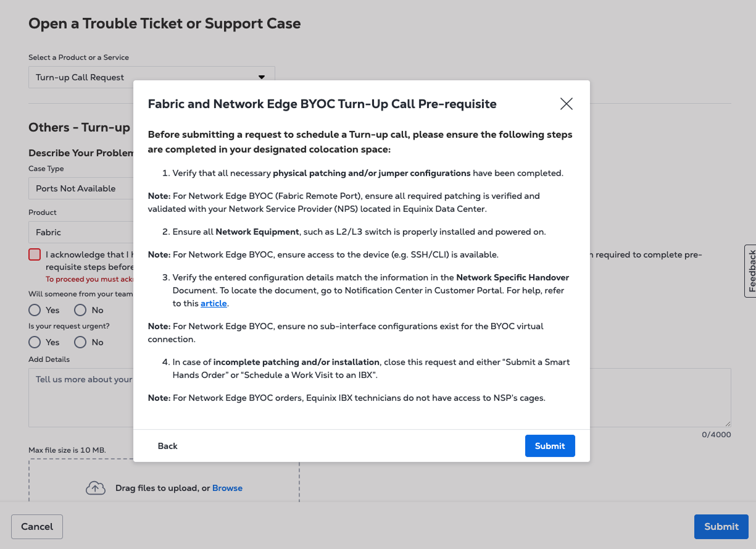
Task: Open the Product dropdown showing Fabric
Action: coord(81,232)
